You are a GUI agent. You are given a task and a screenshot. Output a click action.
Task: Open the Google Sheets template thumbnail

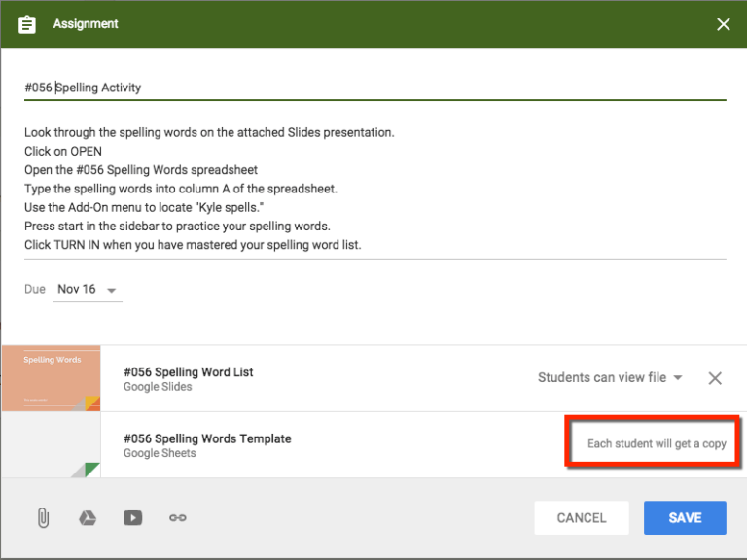pyautogui.click(x=51, y=444)
